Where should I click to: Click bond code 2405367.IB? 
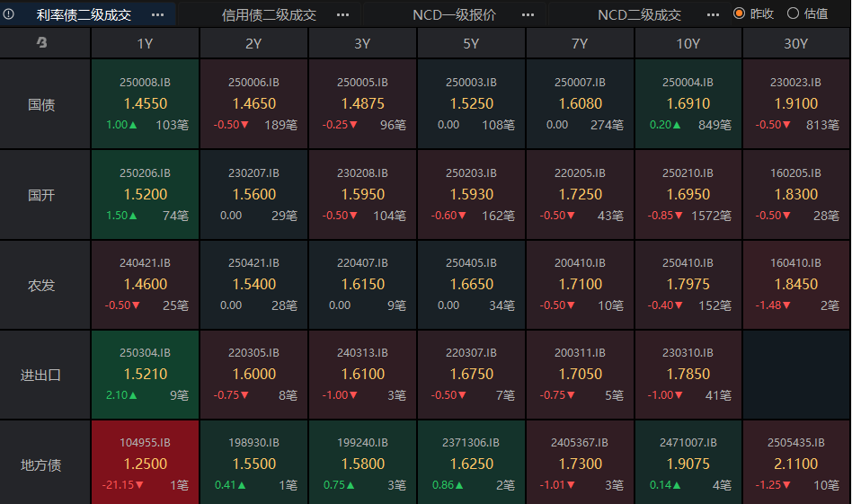click(580, 443)
